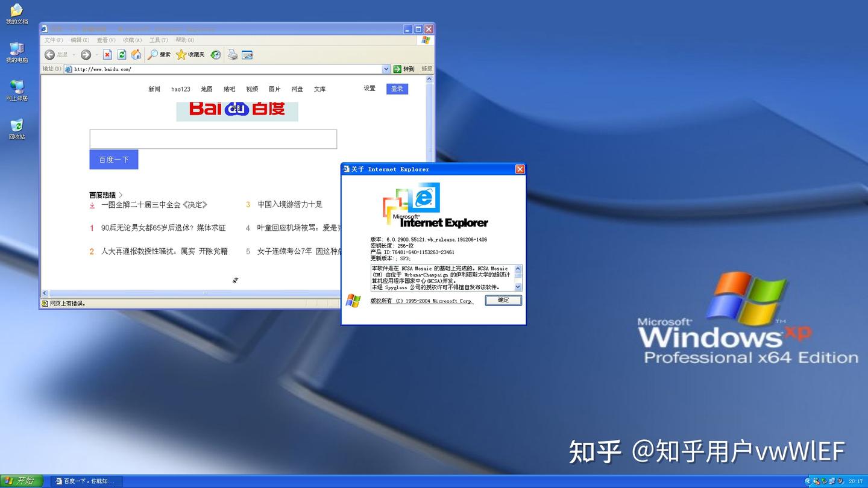Open the hao123 link on Baidu
The image size is (868, 488).
tap(180, 89)
